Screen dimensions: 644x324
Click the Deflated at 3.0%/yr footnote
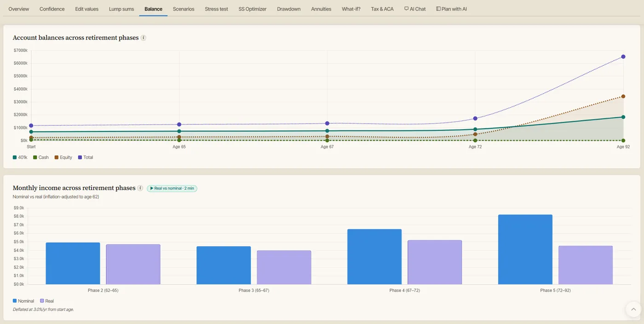43,309
